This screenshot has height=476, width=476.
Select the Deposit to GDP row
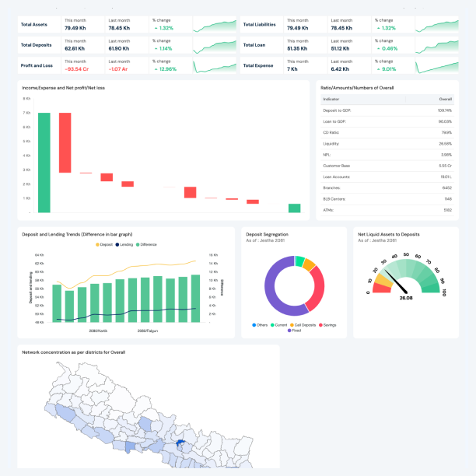[387, 110]
